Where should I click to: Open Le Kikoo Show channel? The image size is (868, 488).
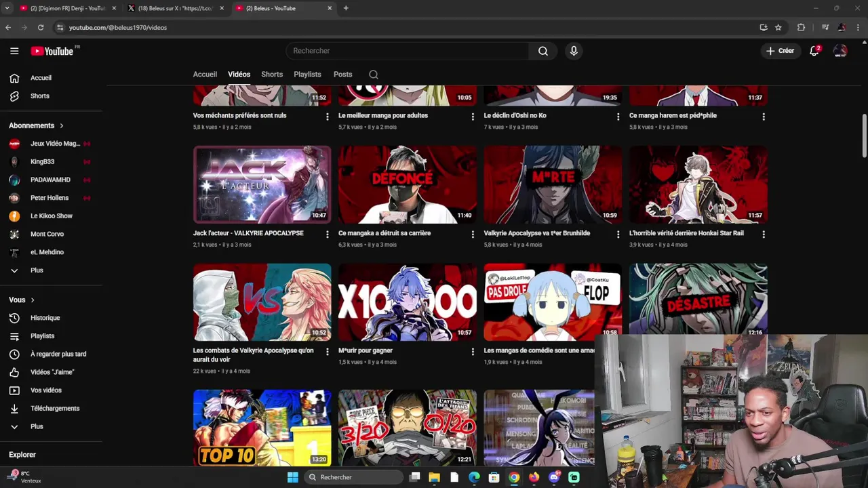pos(51,216)
